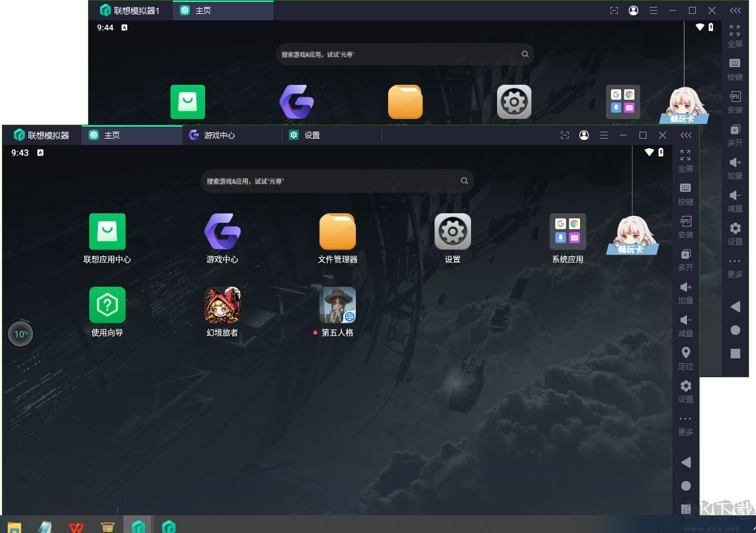Click 多开 multi-instance icon in front window sidebar
The width and height of the screenshot is (756, 533).
[x=686, y=258]
